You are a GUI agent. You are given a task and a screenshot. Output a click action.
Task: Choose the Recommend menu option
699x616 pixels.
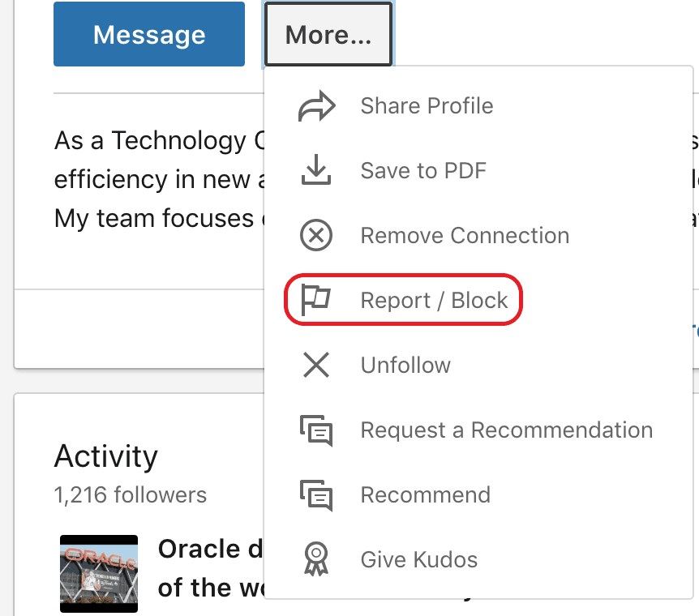coord(425,494)
